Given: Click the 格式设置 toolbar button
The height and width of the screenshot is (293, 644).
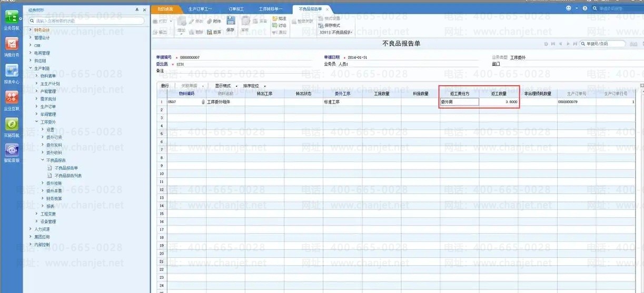Looking at the screenshot, I should point(329,18).
